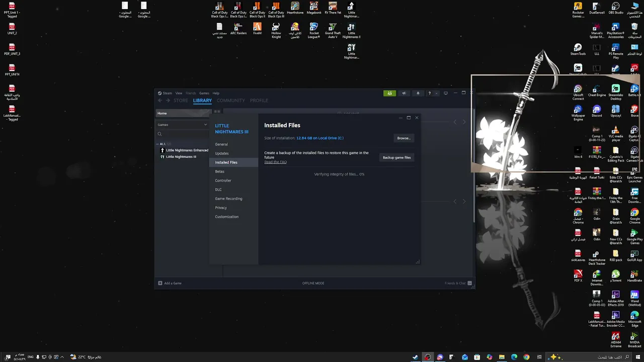Switch Steam to Big Picture mode icon
This screenshot has height=362, width=644.
click(x=445, y=93)
